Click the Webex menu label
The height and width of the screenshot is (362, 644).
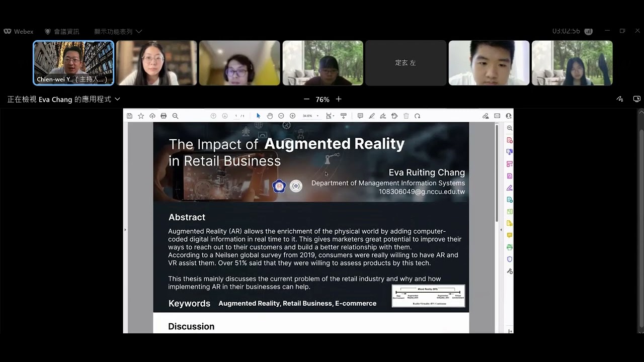pos(19,31)
